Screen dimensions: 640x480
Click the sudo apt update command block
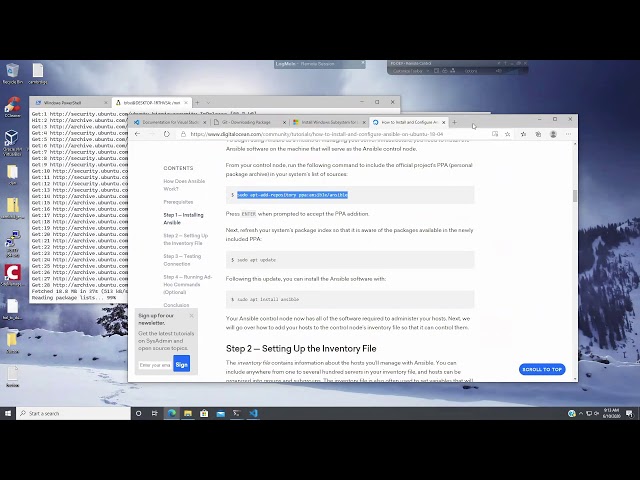pos(350,260)
